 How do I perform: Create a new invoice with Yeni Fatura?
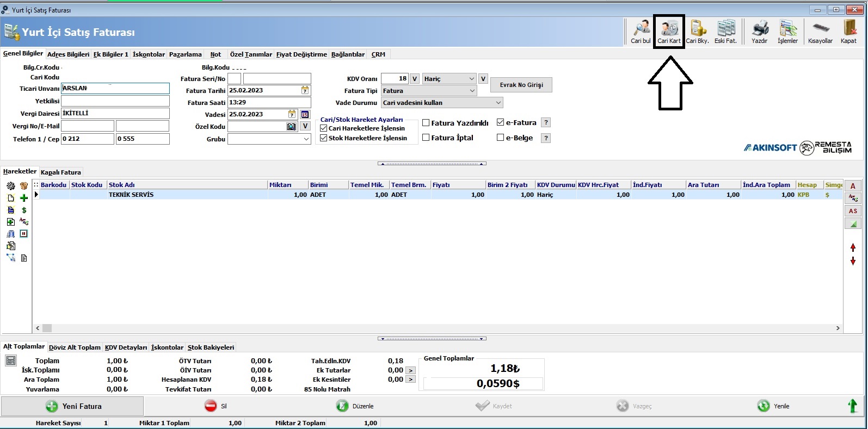[x=72, y=406]
